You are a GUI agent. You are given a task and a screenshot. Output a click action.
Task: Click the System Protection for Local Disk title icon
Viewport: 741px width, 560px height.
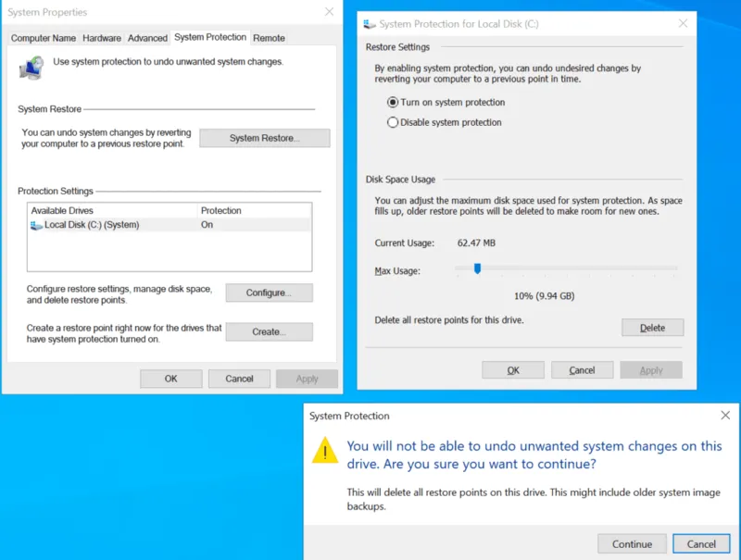[x=370, y=24]
